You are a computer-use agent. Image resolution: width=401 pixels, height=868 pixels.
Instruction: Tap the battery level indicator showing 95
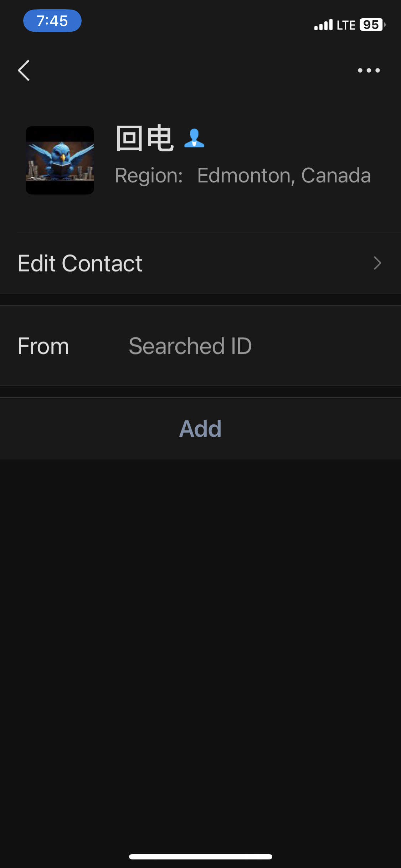coord(372,25)
